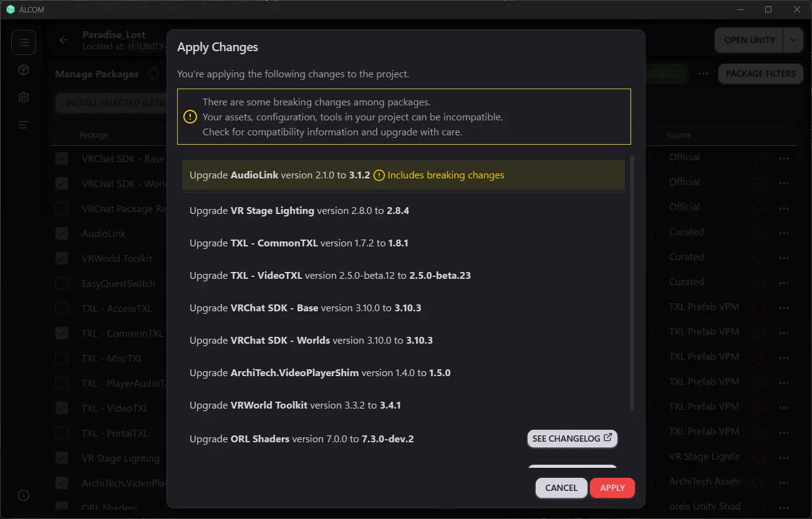Open settings gear in sidebar
812x519 pixels.
click(x=24, y=97)
